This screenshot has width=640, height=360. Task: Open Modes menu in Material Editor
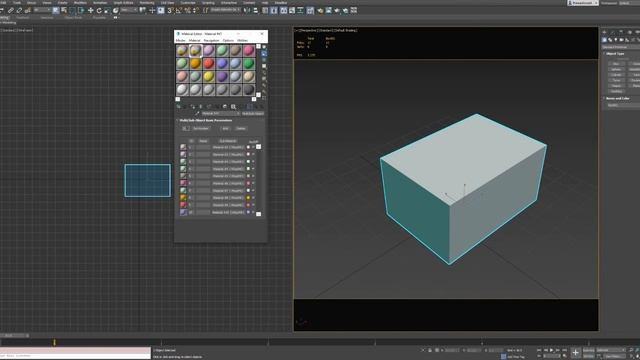click(180, 40)
